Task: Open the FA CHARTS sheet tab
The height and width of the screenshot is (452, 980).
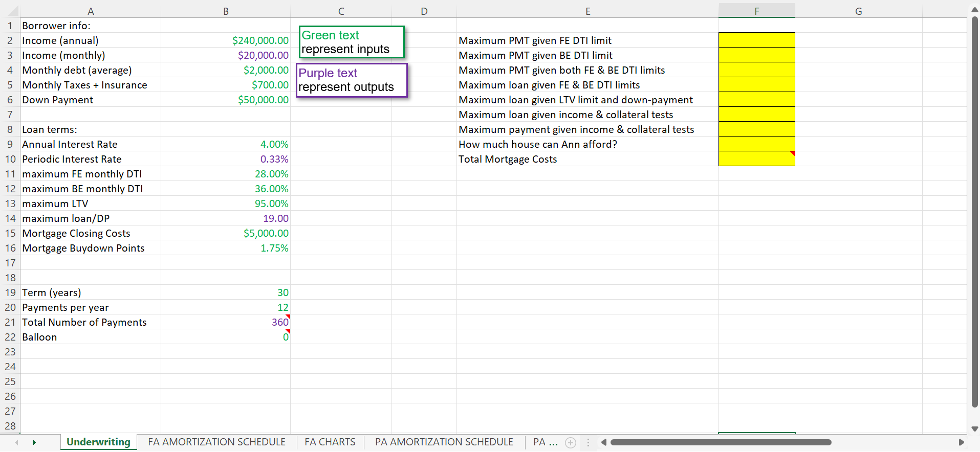Action: 330,442
